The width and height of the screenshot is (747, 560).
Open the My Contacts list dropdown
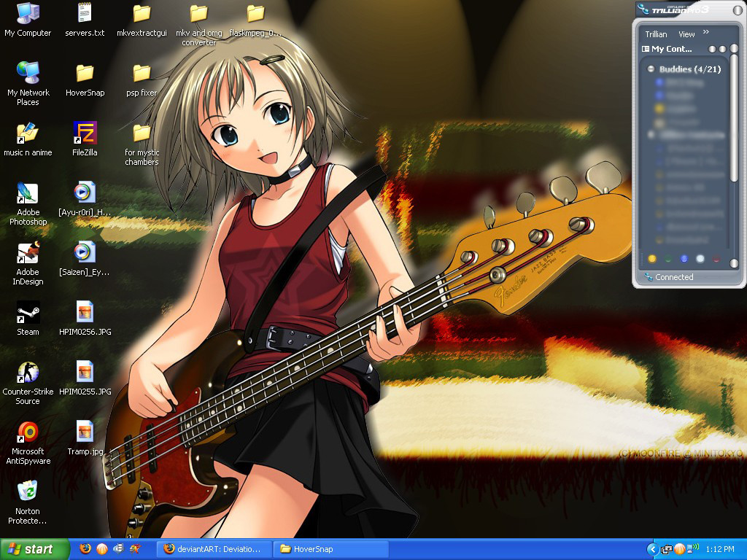pos(667,49)
